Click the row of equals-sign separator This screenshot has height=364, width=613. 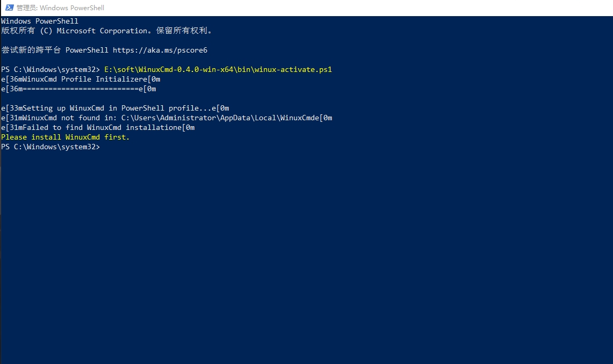click(78, 89)
